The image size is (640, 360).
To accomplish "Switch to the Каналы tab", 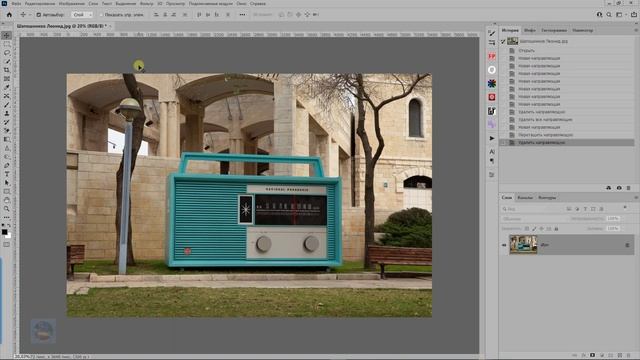I will (x=525, y=198).
